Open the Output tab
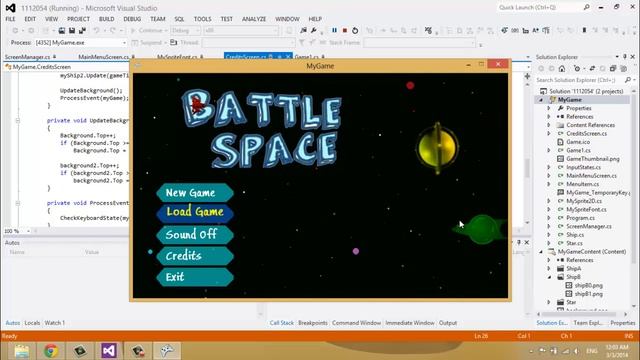This screenshot has width=640, height=360. 448,323
